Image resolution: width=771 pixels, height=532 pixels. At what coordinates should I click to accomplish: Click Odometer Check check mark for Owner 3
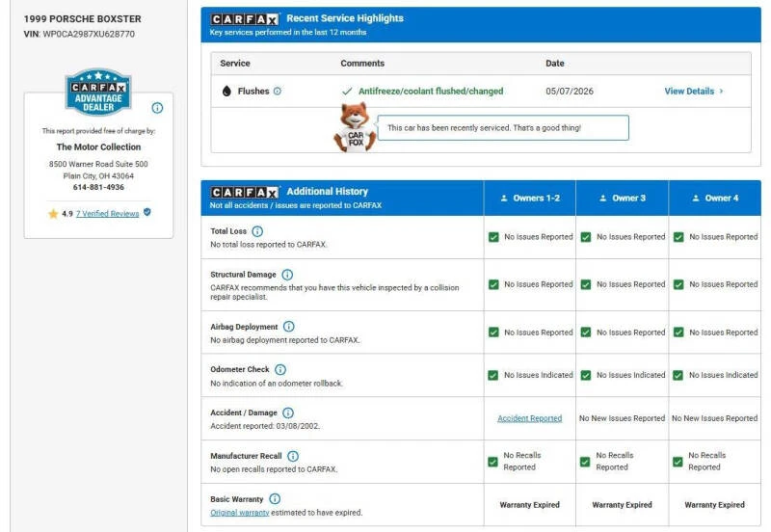point(586,375)
